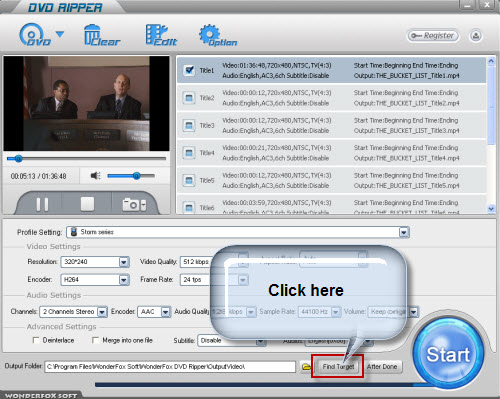This screenshot has width=500, height=399.
Task: Click the video preview frame
Action: (x=86, y=103)
